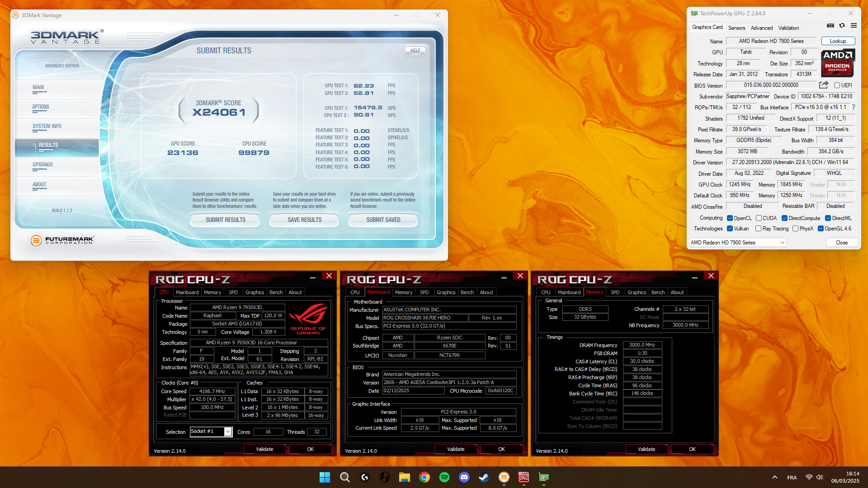
Task: Click the 3DMark Vantage title bar icon
Action: pos(15,15)
